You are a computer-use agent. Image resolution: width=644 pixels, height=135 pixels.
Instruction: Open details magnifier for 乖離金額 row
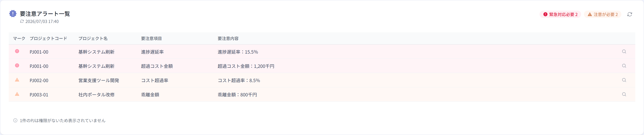(x=624, y=94)
